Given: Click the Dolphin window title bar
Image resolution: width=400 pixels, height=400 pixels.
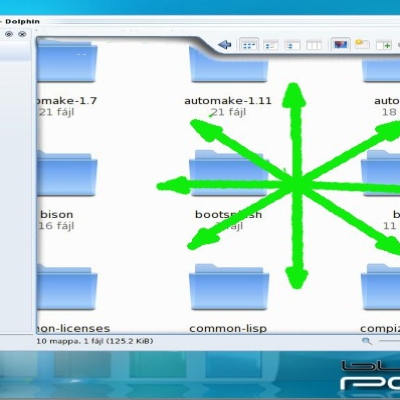Looking at the screenshot, I should pyautogui.click(x=200, y=21).
